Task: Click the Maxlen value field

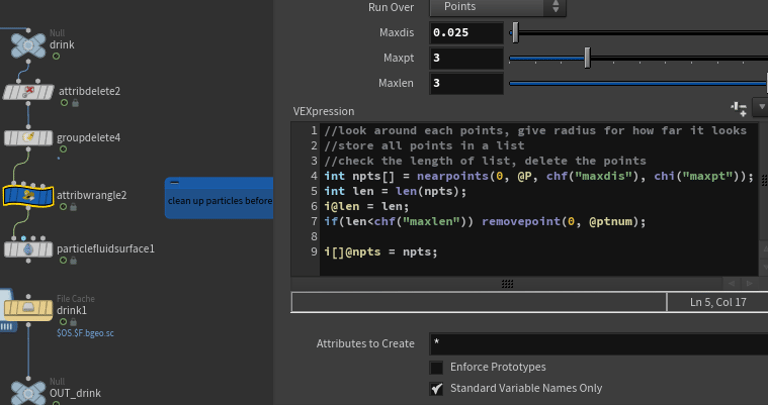Action: [x=466, y=83]
